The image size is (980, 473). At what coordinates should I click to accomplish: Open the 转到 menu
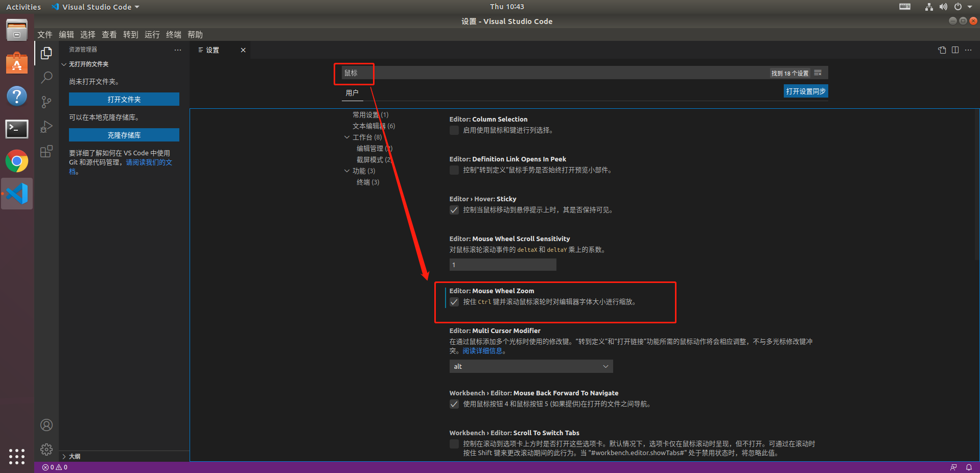point(131,35)
